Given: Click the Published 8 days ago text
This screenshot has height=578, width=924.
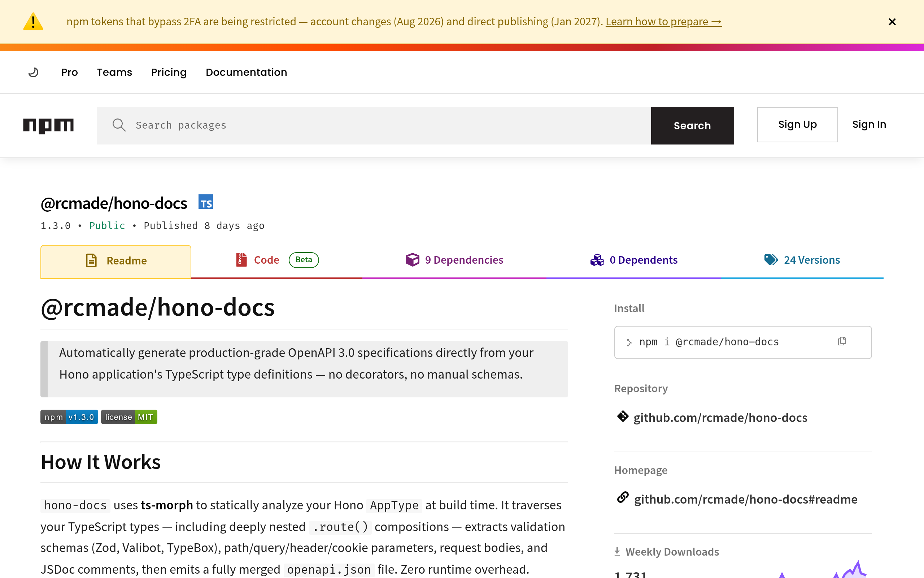Looking at the screenshot, I should (x=204, y=225).
